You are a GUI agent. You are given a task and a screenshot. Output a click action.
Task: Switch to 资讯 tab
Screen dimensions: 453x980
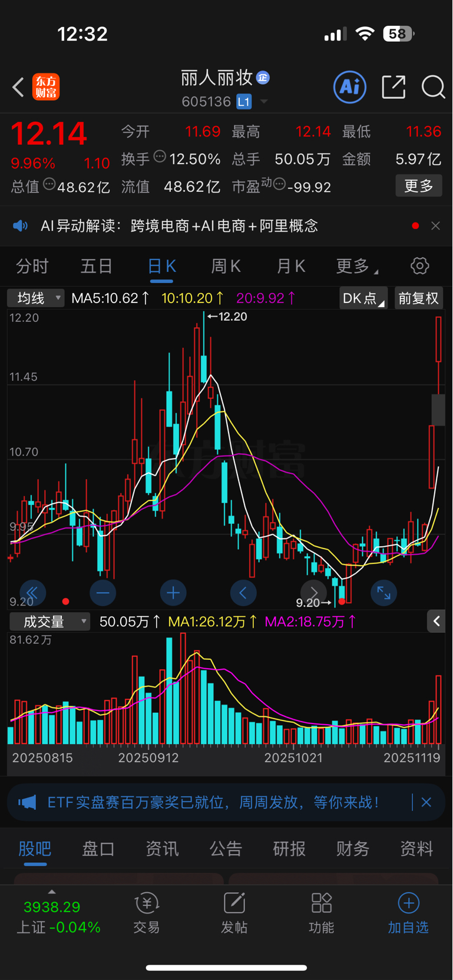[162, 849]
